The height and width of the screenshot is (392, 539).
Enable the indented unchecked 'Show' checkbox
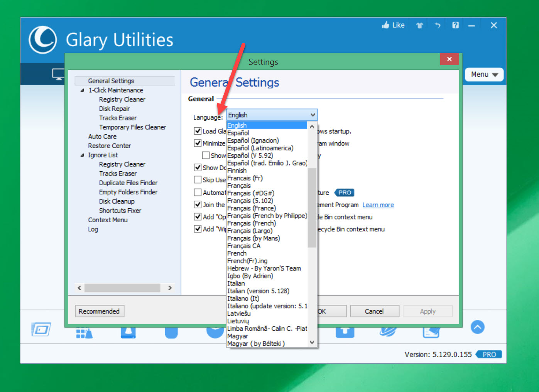click(x=206, y=155)
